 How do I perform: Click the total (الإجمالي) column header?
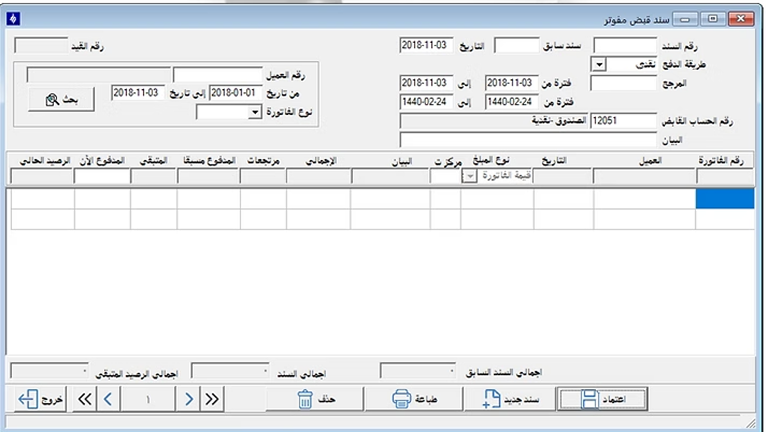coord(321,161)
